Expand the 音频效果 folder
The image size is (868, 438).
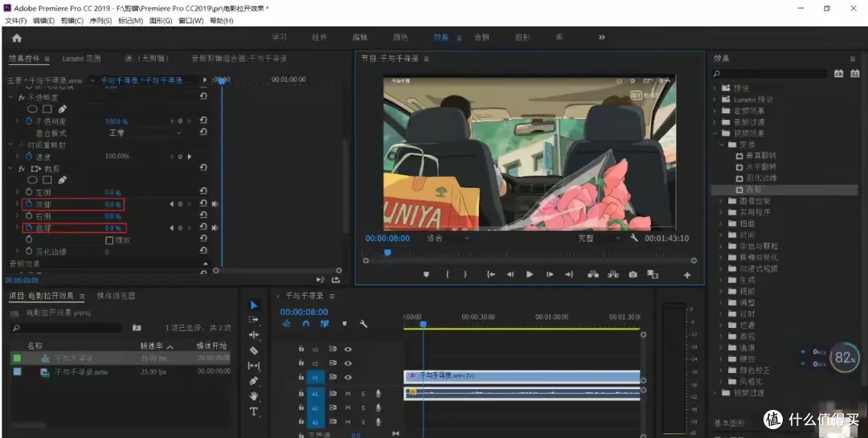(714, 111)
